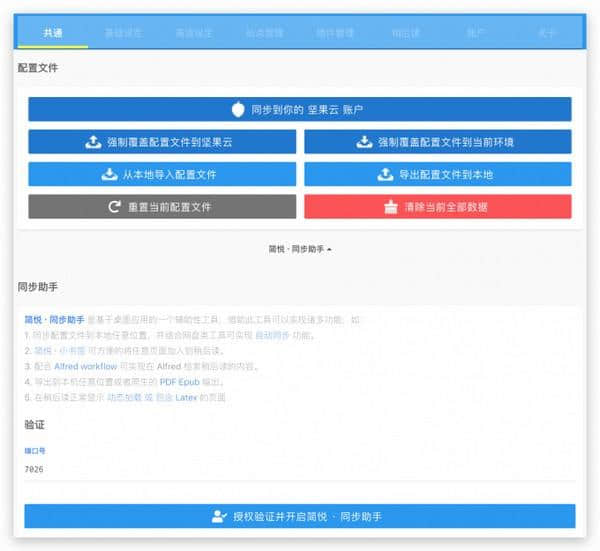600x551 pixels.
Task: Click the export icon beside 导出配置文件到本地
Action: click(385, 175)
